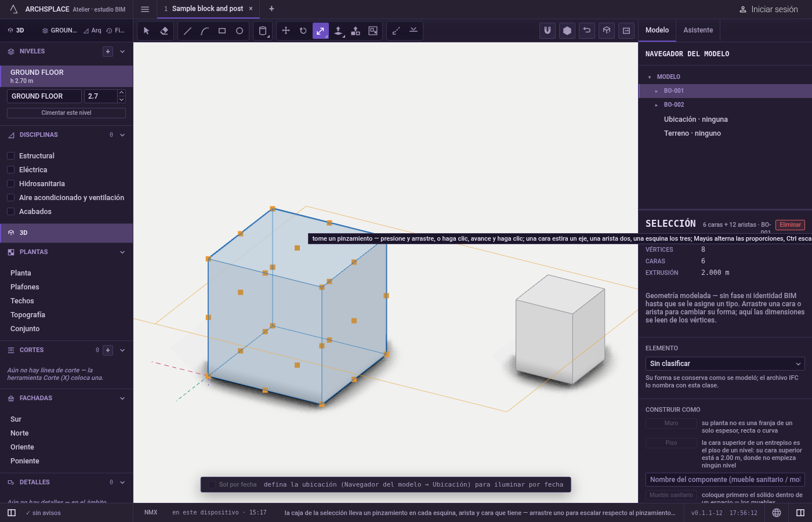Activate the eraser tool

click(164, 31)
